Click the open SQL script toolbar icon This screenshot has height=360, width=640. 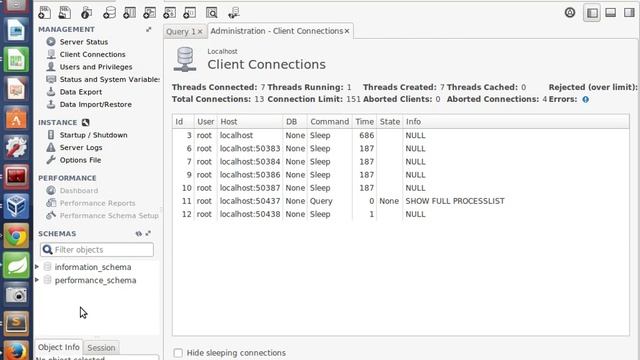coord(64,13)
